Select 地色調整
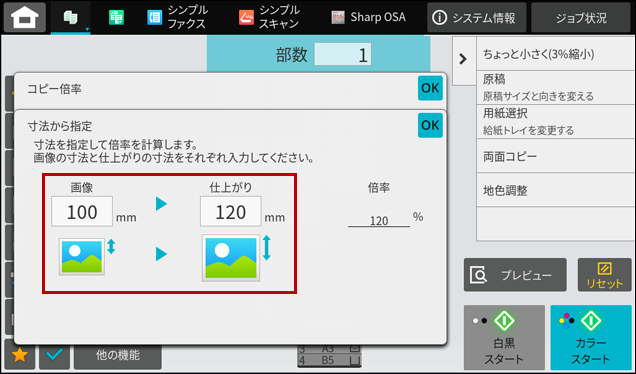Viewport: 636px width, 374px height. coord(556,190)
